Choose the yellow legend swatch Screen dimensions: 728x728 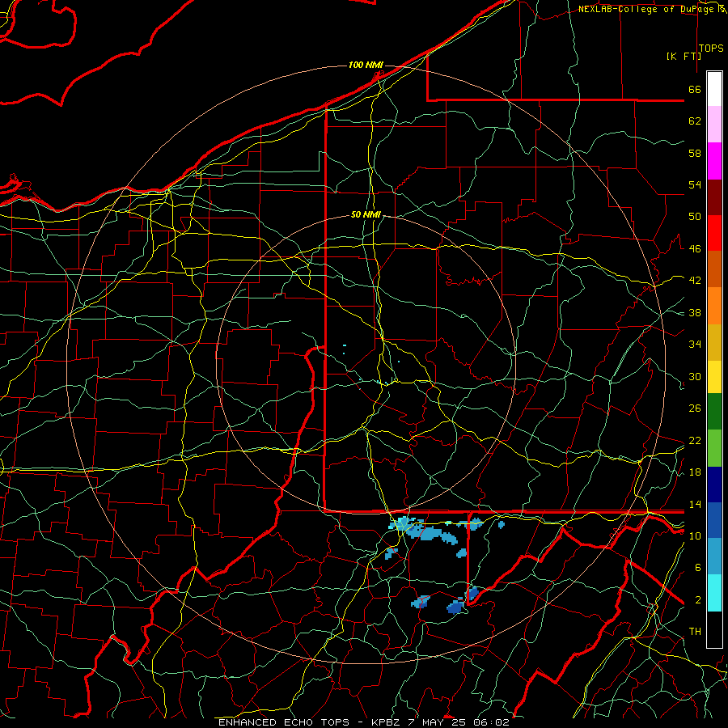(714, 377)
